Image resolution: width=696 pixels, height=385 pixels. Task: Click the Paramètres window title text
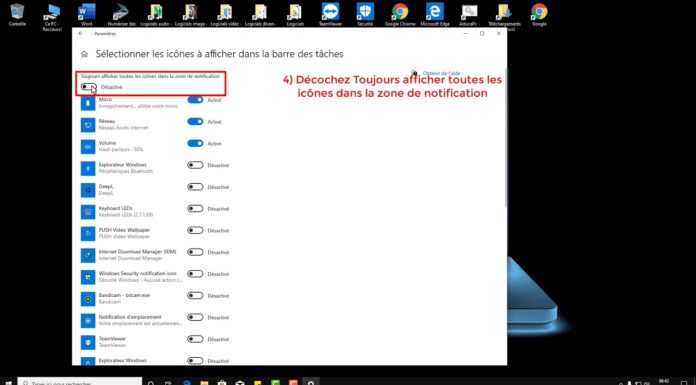coord(105,33)
